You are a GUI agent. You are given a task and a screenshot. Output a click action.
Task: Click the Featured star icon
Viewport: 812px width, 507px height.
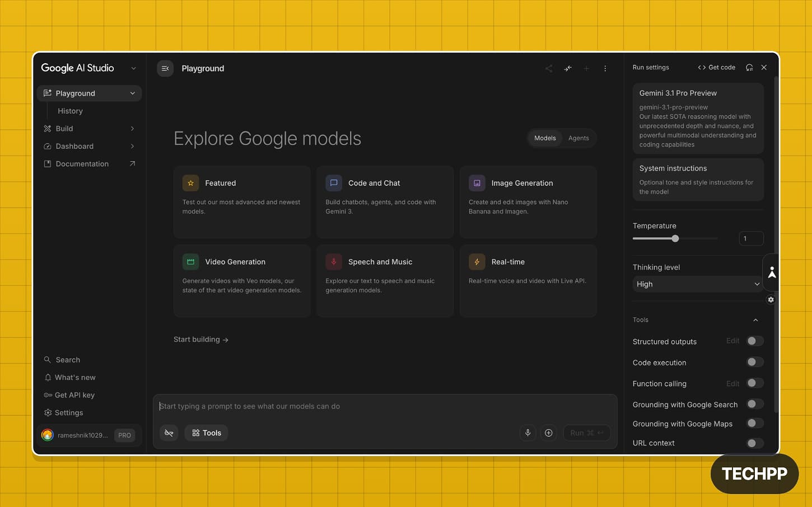pos(190,183)
